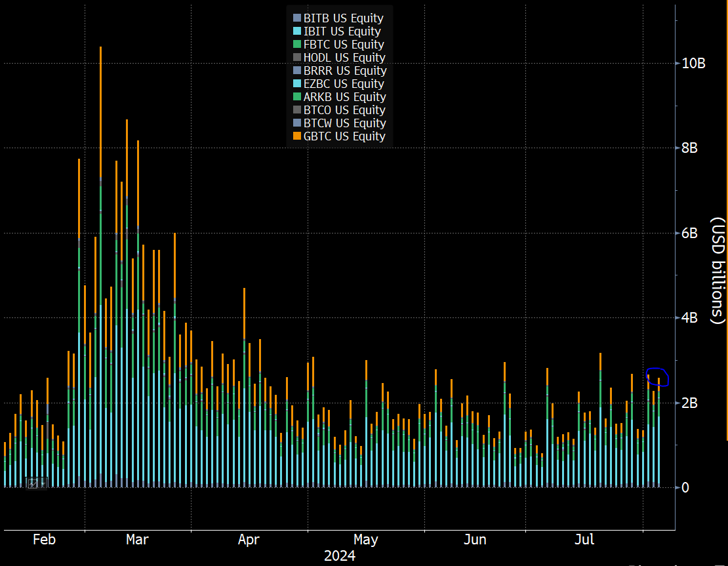The width and height of the screenshot is (728, 566).
Task: Click the 2024 year label
Action: (340, 556)
